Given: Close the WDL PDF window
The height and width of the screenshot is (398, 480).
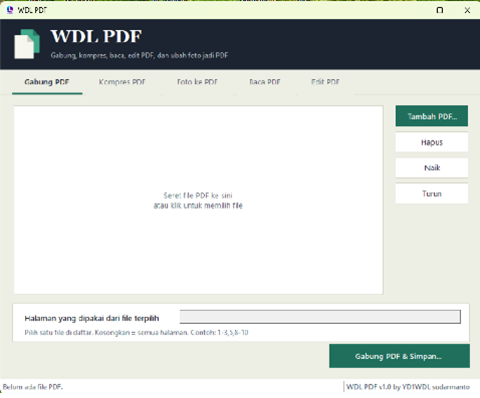Looking at the screenshot, I should [x=467, y=10].
